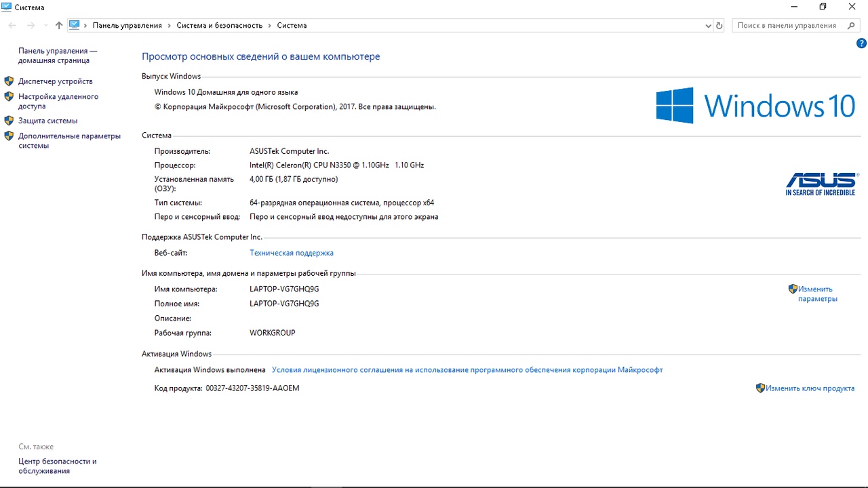Click memory value '4,00 ГБ (1,87 ГБ доступно)'
The width and height of the screenshot is (868, 488).
click(x=294, y=180)
